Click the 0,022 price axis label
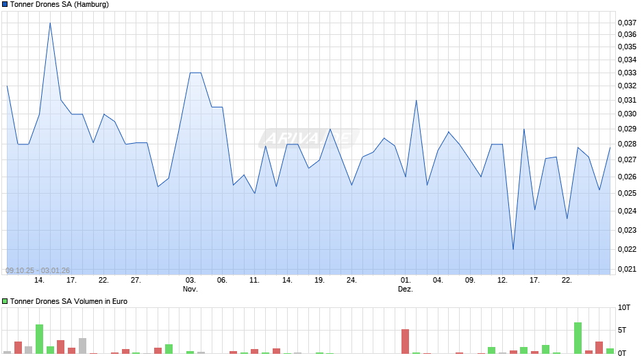 tap(627, 250)
